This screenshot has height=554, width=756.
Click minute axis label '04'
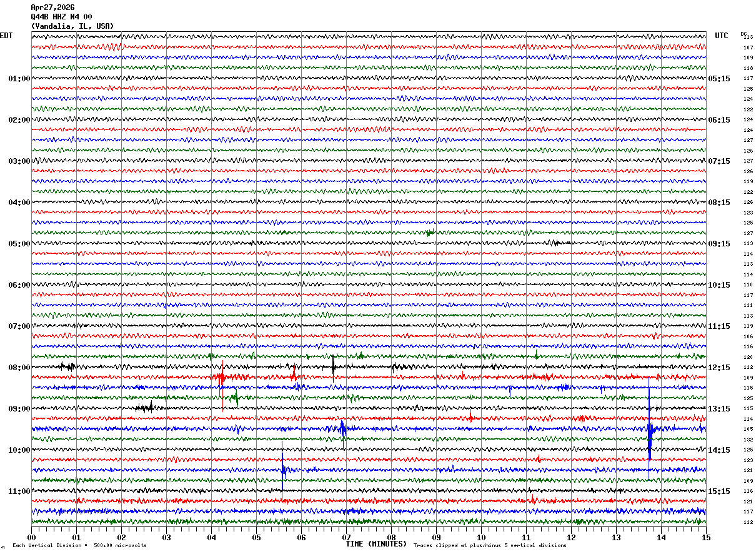[x=211, y=537]
